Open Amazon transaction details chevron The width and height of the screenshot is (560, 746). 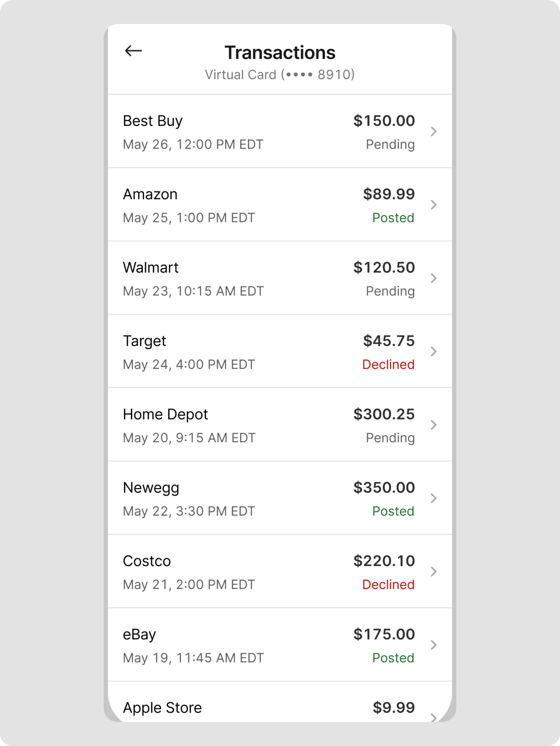[x=434, y=205]
